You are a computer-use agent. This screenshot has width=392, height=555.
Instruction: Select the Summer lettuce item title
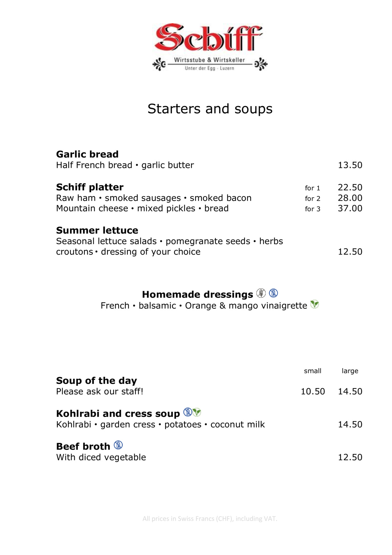click(97, 230)
